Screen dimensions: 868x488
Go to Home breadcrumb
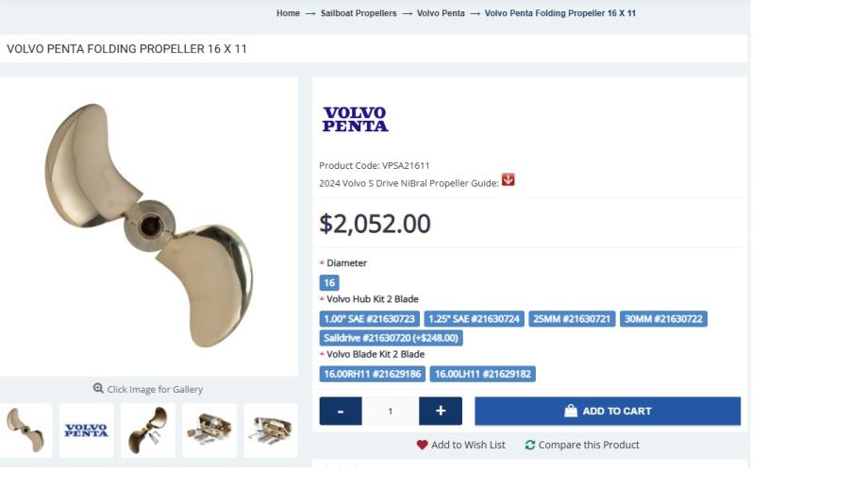288,13
